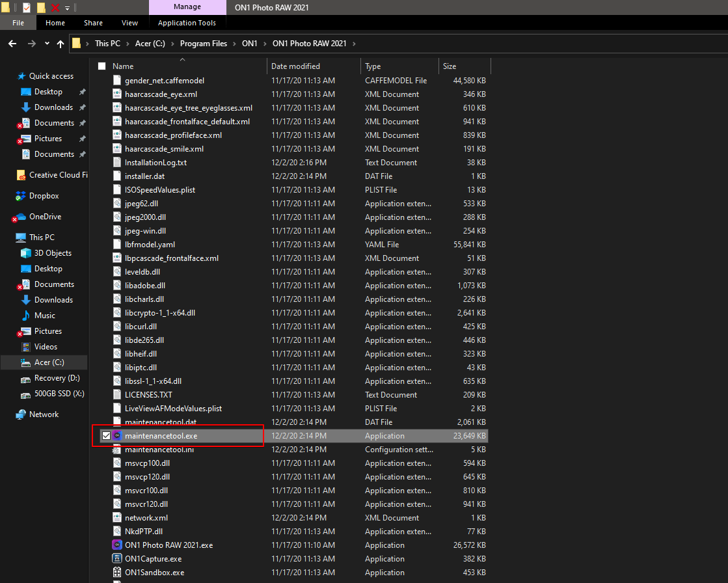Open the View ribbon tab
728x583 pixels.
point(129,23)
